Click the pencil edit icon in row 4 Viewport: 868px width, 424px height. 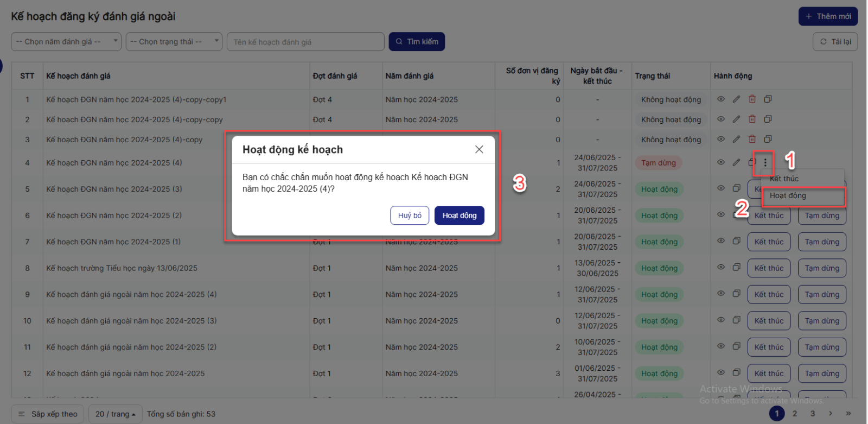click(x=736, y=162)
